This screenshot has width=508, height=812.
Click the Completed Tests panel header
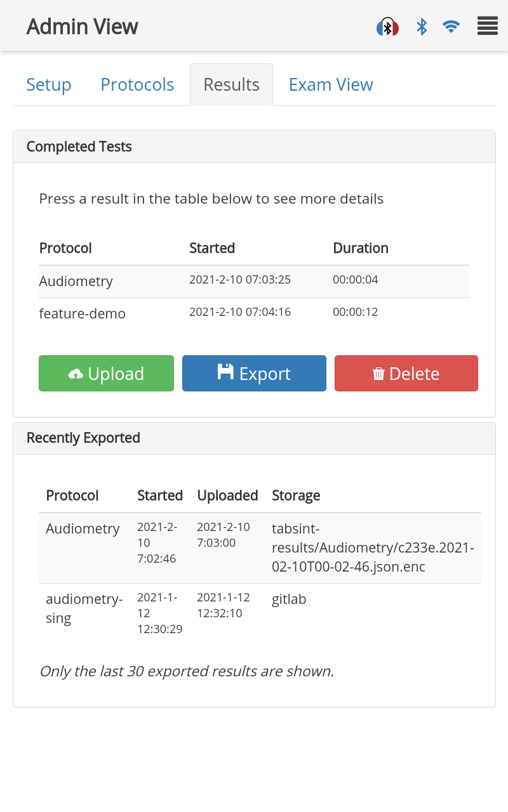(x=254, y=147)
